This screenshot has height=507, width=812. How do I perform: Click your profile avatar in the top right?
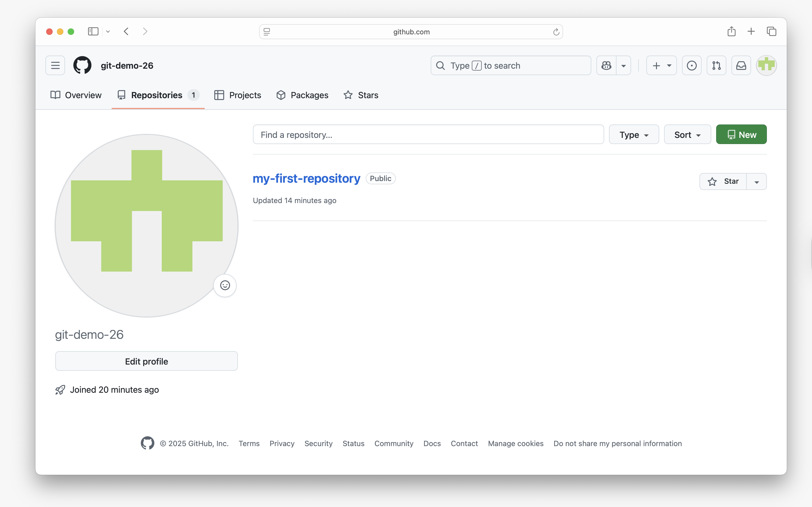coord(766,65)
